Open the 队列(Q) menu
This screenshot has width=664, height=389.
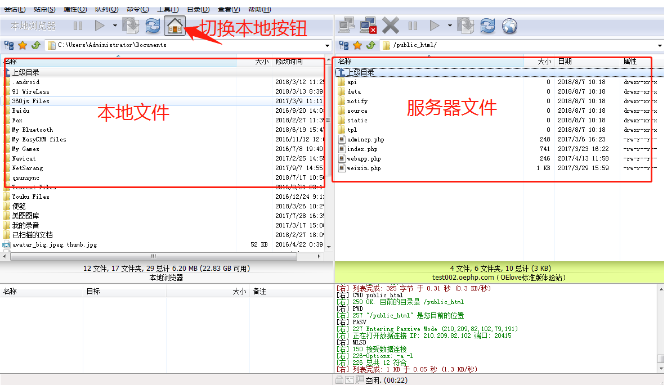coord(106,9)
